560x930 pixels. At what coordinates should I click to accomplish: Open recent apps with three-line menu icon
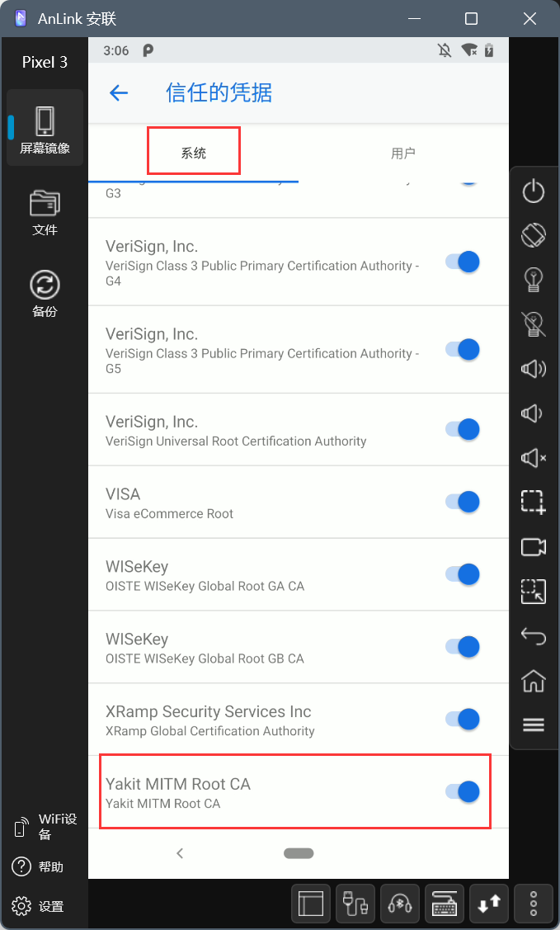pyautogui.click(x=534, y=725)
